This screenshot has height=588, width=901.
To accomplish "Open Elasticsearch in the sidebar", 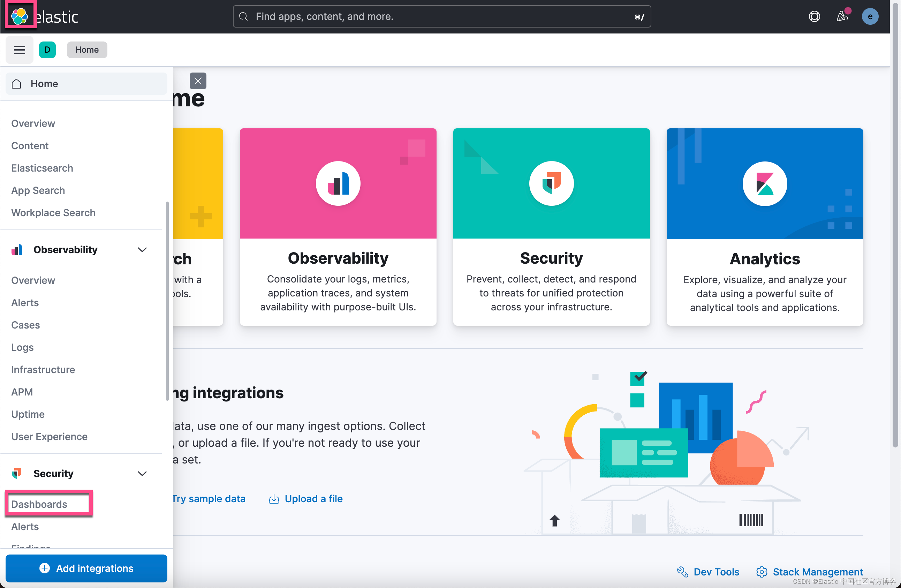I will pos(42,168).
